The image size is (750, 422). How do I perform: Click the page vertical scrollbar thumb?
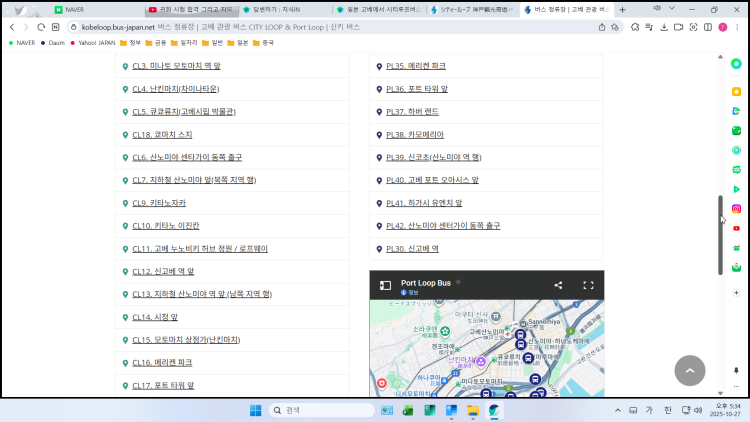(720, 235)
